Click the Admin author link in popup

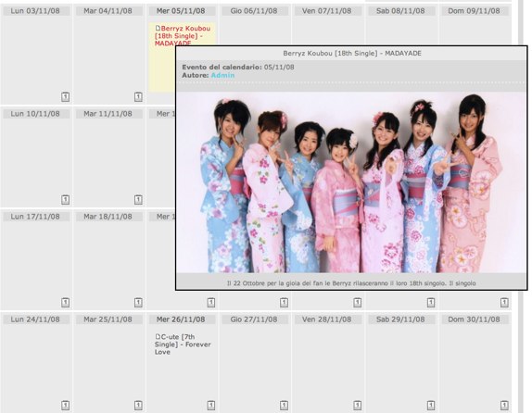point(222,75)
